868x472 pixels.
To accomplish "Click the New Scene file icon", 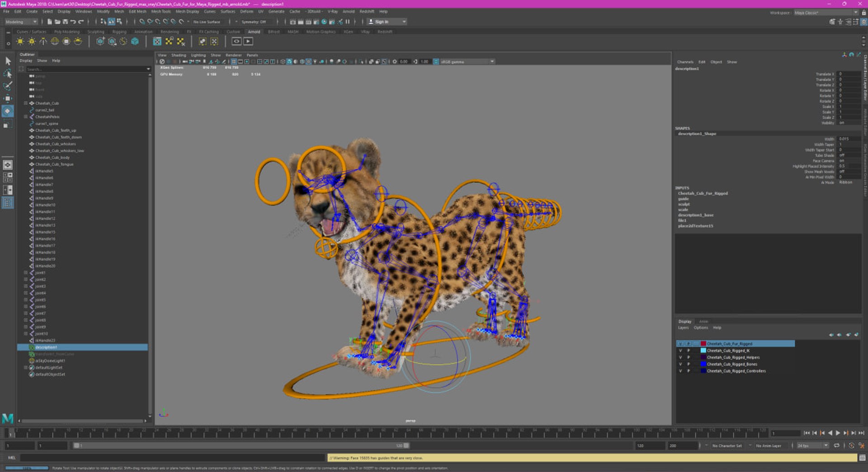I will pos(49,22).
